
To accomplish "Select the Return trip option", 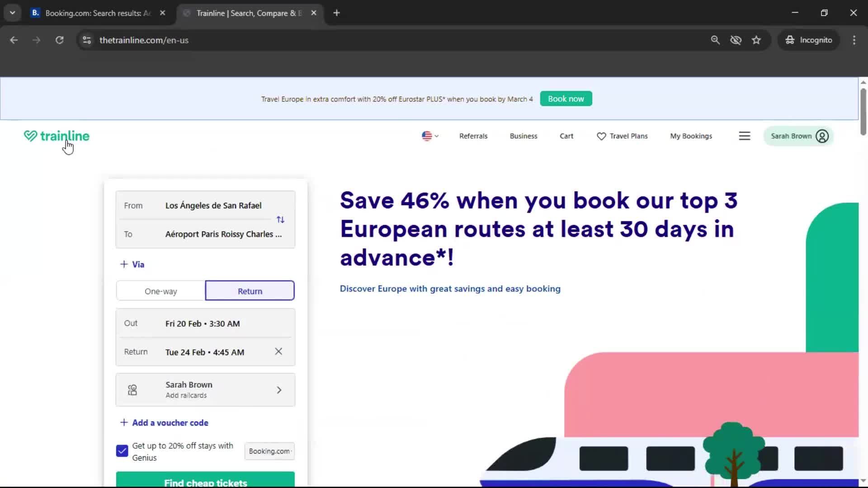I will (x=250, y=291).
